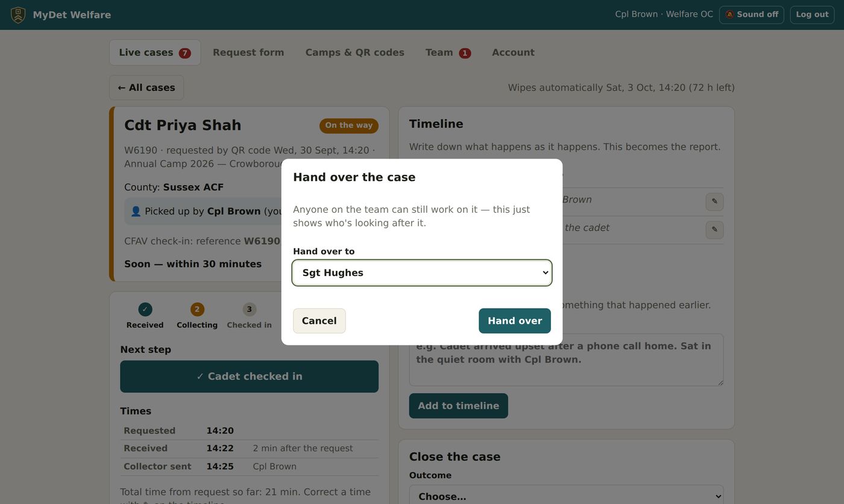
Task: Click the Team notification badge
Action: (465, 53)
